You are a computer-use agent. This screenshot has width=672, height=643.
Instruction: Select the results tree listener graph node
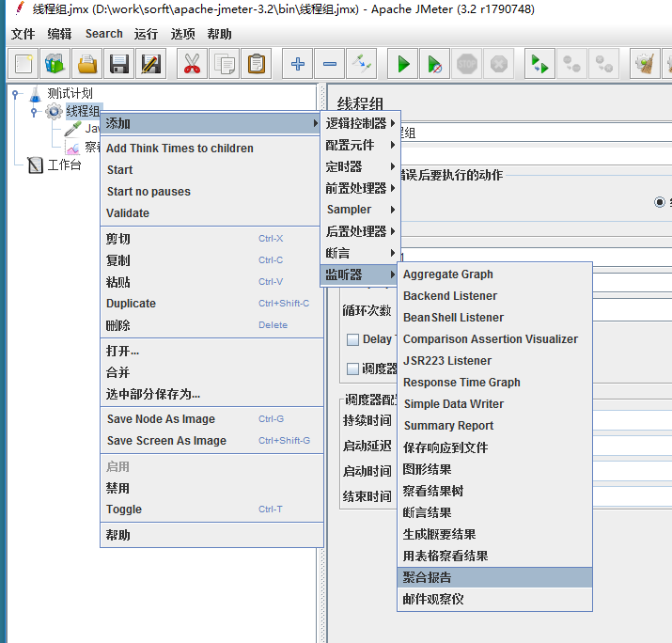[83, 148]
